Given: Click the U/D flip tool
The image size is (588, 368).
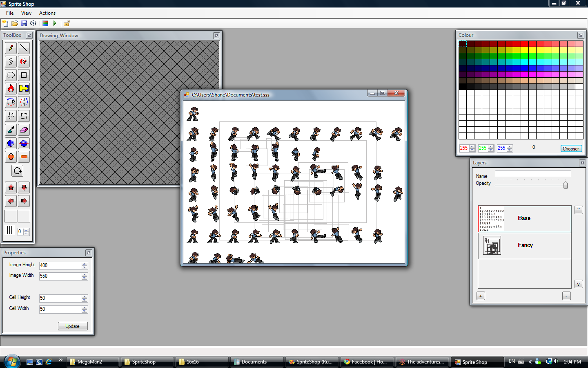Looking at the screenshot, I should [24, 102].
